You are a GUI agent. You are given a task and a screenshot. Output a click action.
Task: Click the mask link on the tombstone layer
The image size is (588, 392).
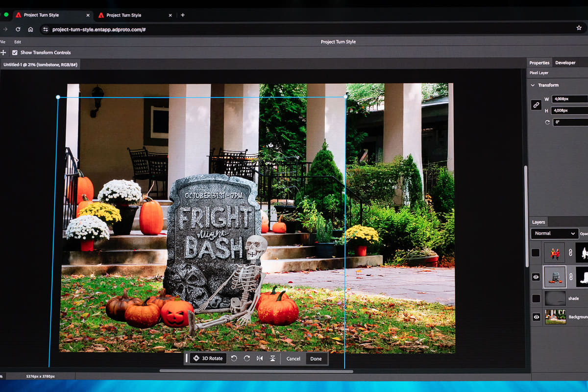click(570, 277)
